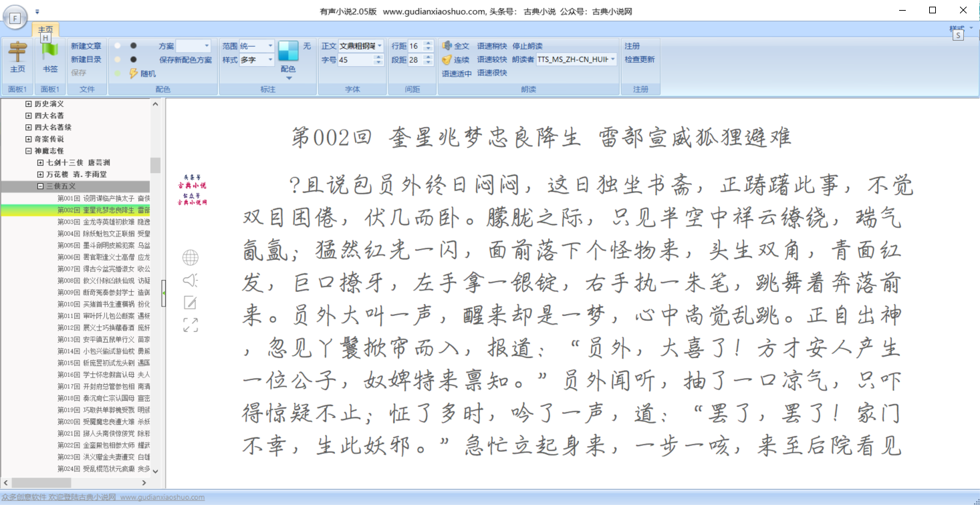Click 保存新配色方案 button
Screen dimensions: 980x505
point(185,59)
